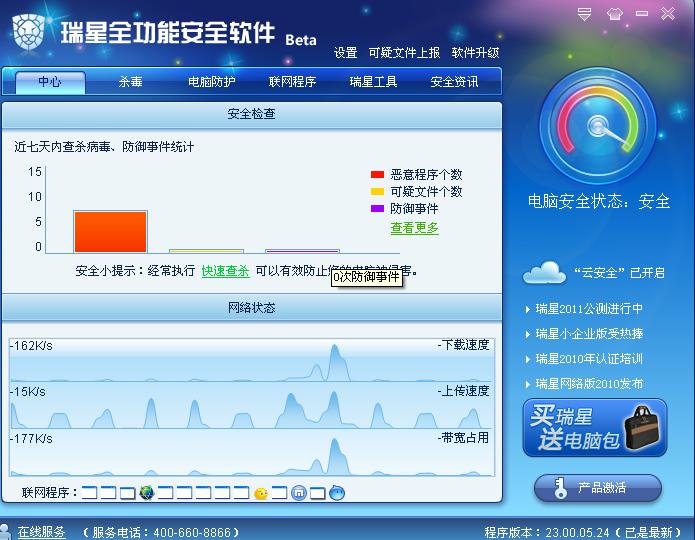Click the laptop bag image in promo banner

point(643,427)
